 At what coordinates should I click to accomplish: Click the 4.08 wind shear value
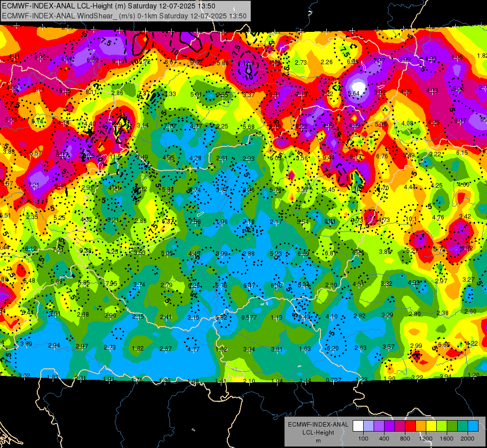(x=407, y=123)
